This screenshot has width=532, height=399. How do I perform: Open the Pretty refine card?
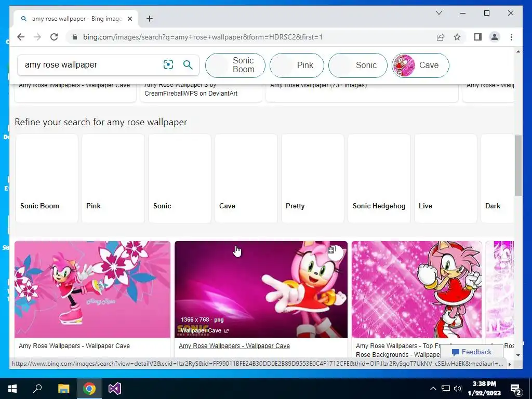coord(312,178)
